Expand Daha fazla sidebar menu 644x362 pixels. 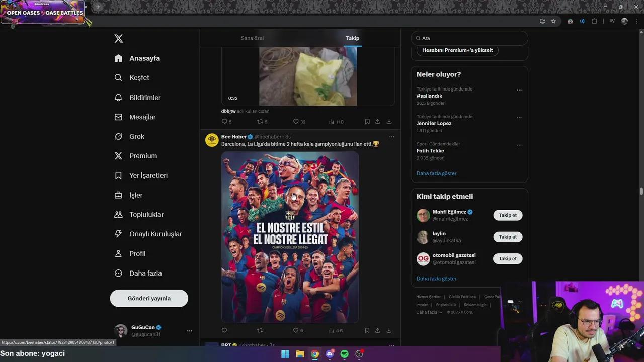tap(138, 274)
